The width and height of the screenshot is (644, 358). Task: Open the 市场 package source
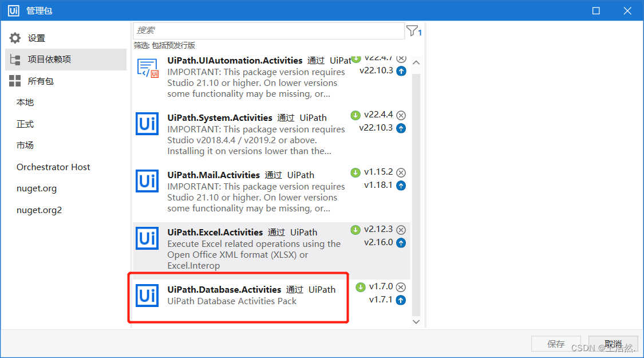(25, 145)
